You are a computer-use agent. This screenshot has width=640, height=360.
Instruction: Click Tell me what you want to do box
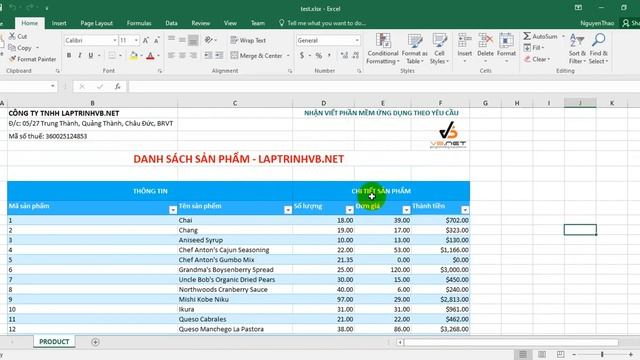click(x=322, y=23)
